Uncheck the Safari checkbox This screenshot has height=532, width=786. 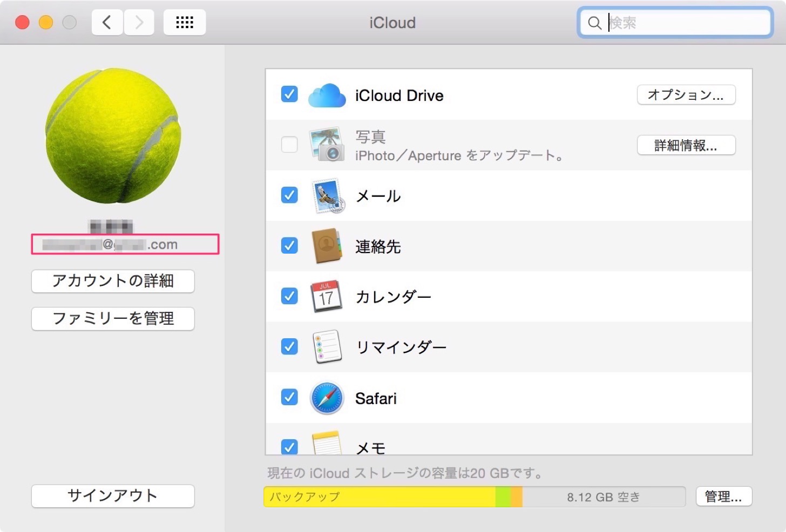click(289, 397)
